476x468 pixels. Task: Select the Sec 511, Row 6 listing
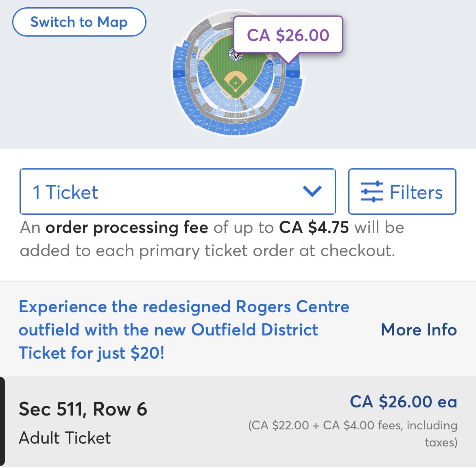tap(238, 422)
